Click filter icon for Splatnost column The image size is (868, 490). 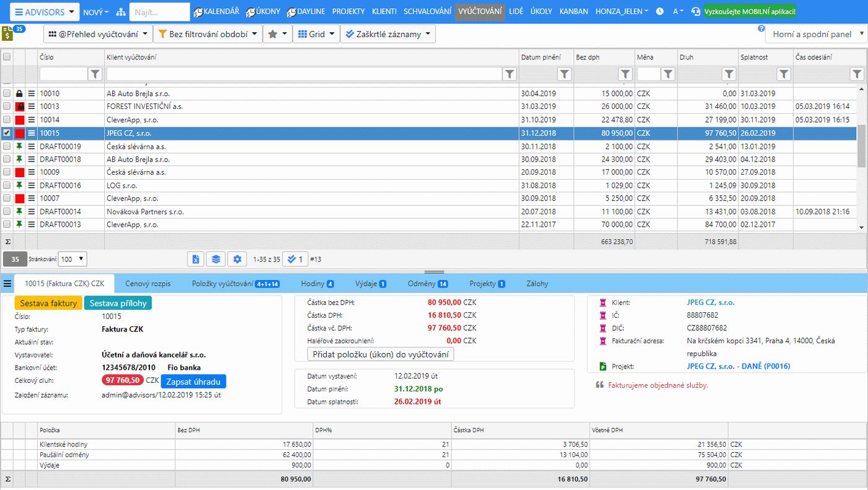tap(784, 74)
